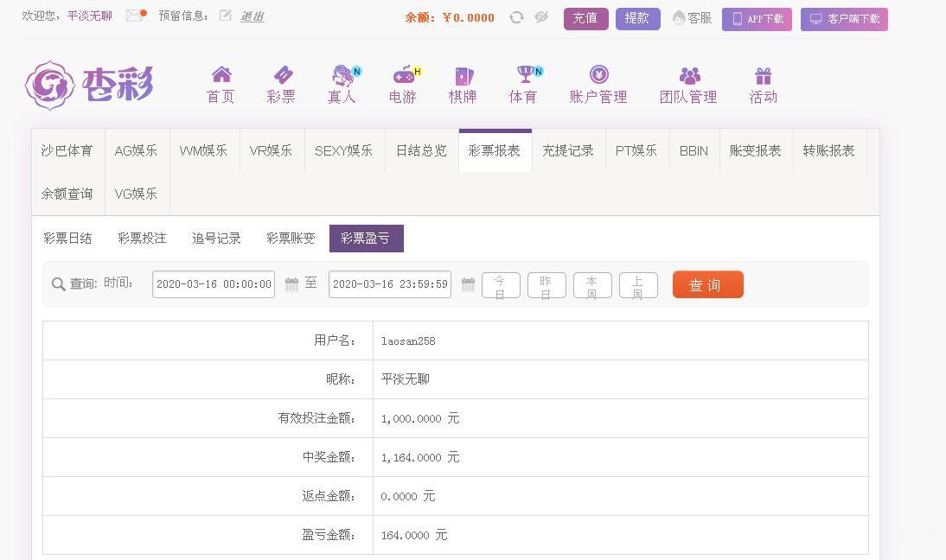Edit reserved info with pencil icon
Viewport: 946px width, 560px height.
point(225,16)
